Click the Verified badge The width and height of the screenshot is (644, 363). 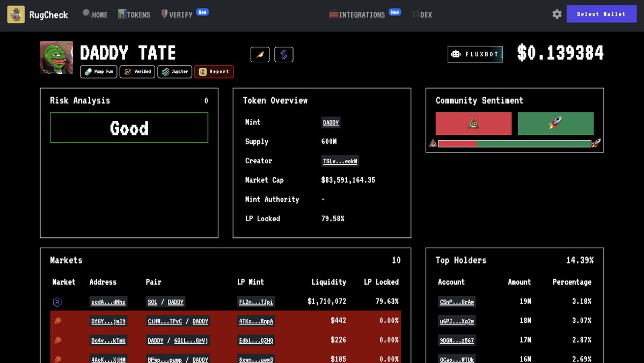pyautogui.click(x=137, y=71)
